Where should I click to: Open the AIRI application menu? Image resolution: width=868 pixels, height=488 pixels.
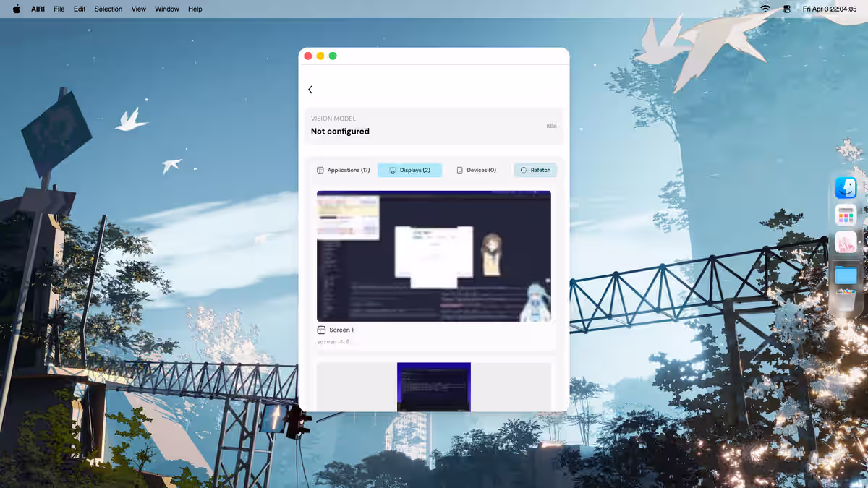(38, 9)
